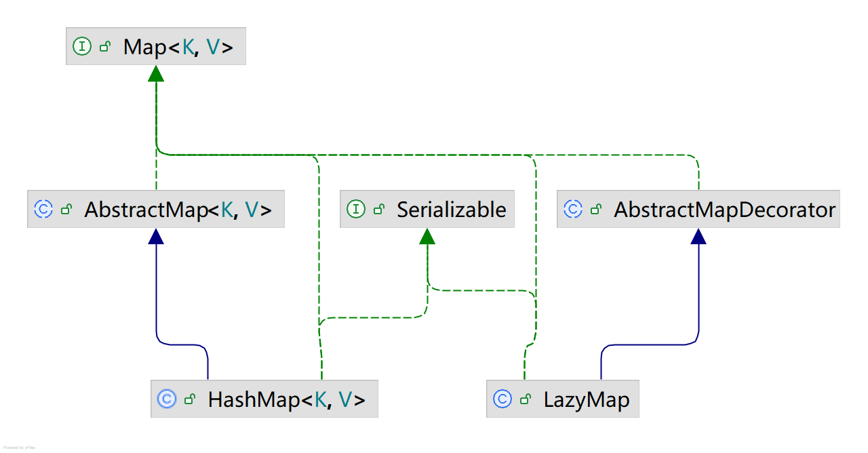
Task: Select the AbstractMap<K, V> node label
Action: point(178,210)
